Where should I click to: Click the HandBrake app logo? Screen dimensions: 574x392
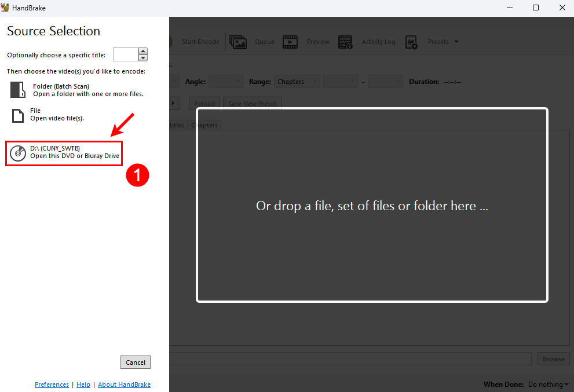(x=5, y=8)
